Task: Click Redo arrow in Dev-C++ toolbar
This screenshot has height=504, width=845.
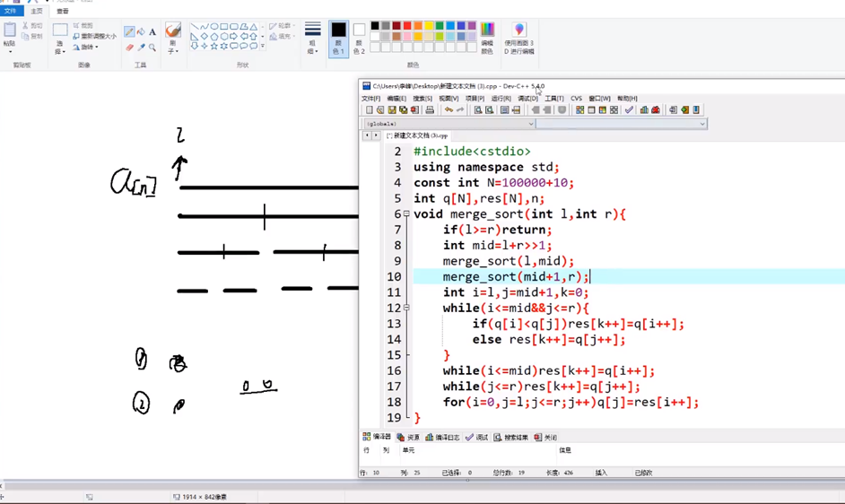Action: 460,110
